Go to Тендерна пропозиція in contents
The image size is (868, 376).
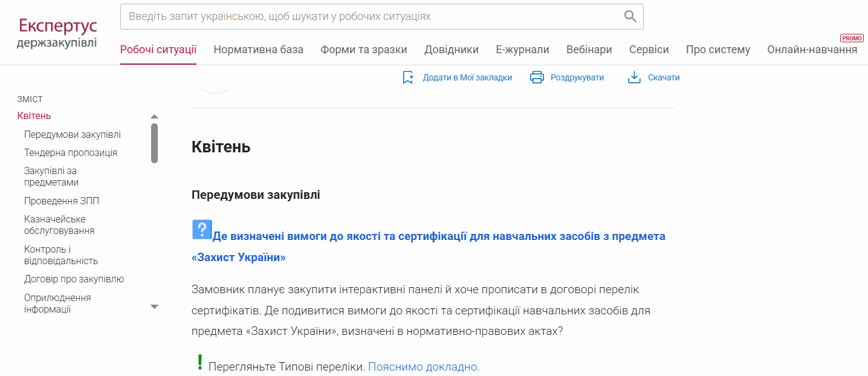point(71,152)
